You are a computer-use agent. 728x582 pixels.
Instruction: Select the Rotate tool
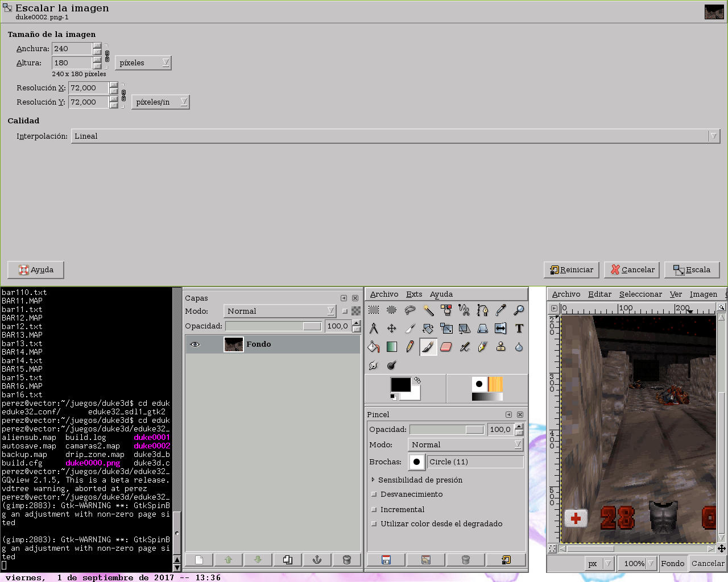428,329
